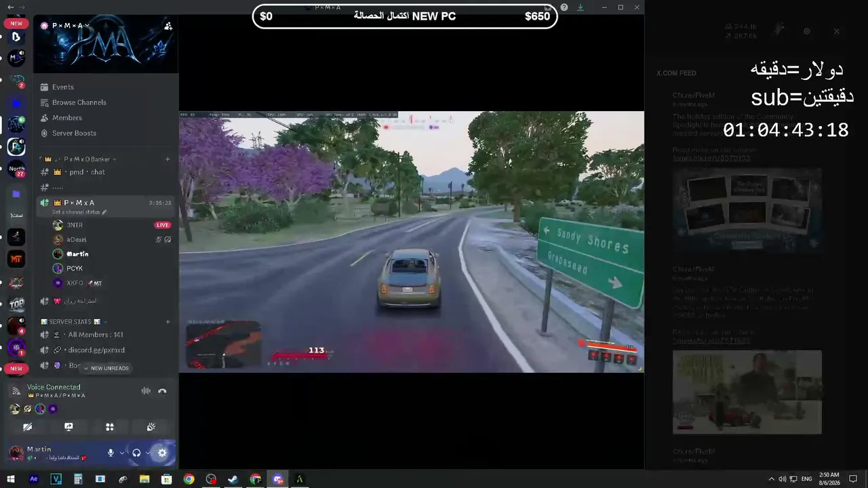Screen dimensions: 868x488
Task: Add a channel to SERVER STATS category
Action: coord(167,322)
